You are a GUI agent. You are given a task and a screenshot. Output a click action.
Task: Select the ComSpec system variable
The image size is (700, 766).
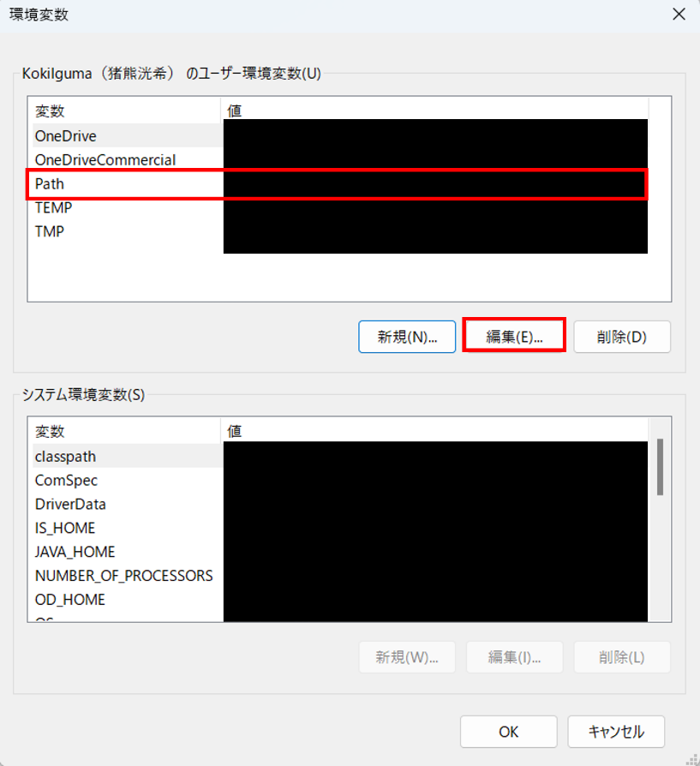click(340, 480)
